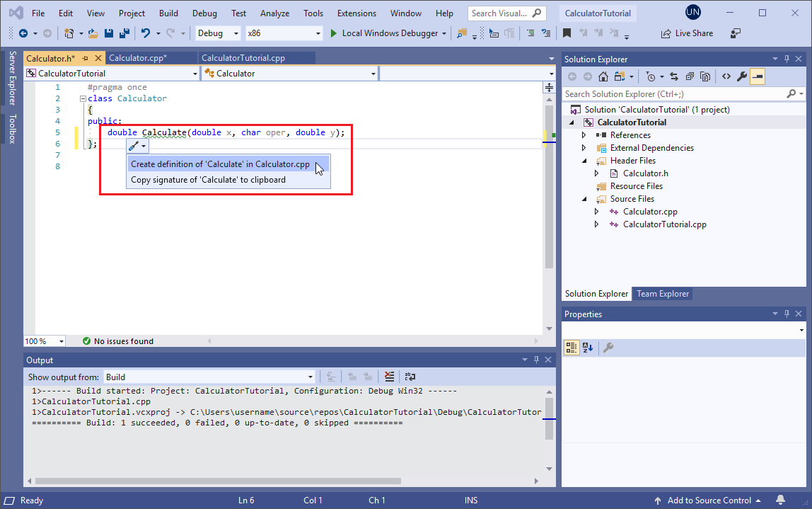Open Properties via wrench icon in Solution Explorer

point(741,76)
